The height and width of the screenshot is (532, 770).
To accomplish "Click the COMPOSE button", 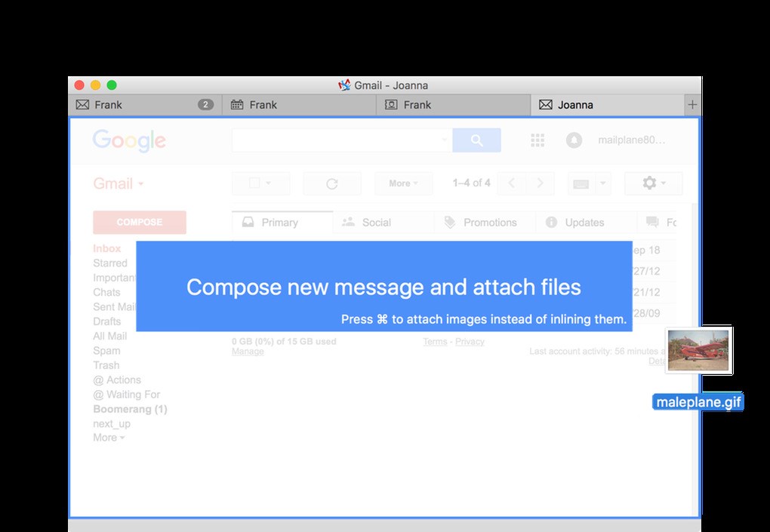I will click(x=140, y=223).
